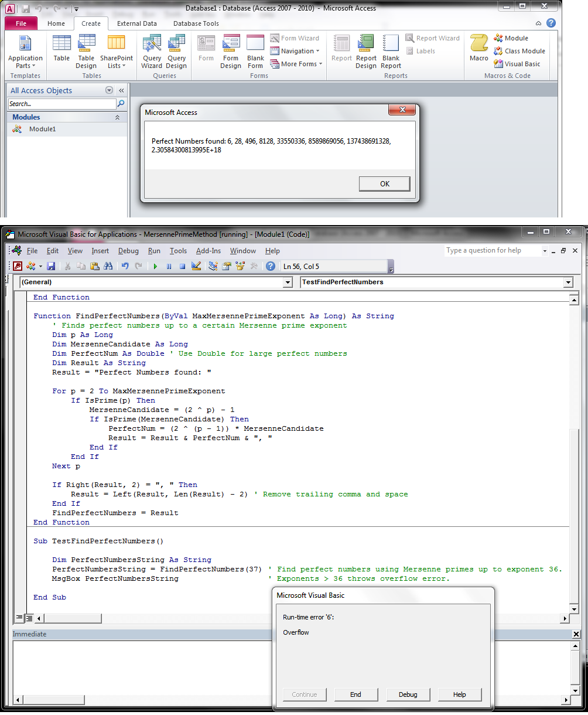Open Visual Basic from Macros & Code group
Image resolution: width=588 pixels, height=715 pixels.
[x=517, y=64]
